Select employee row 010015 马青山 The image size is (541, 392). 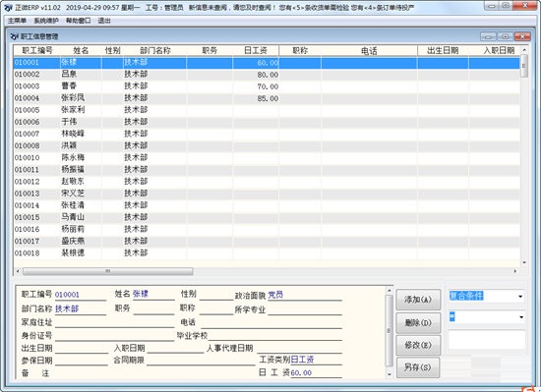point(267,217)
